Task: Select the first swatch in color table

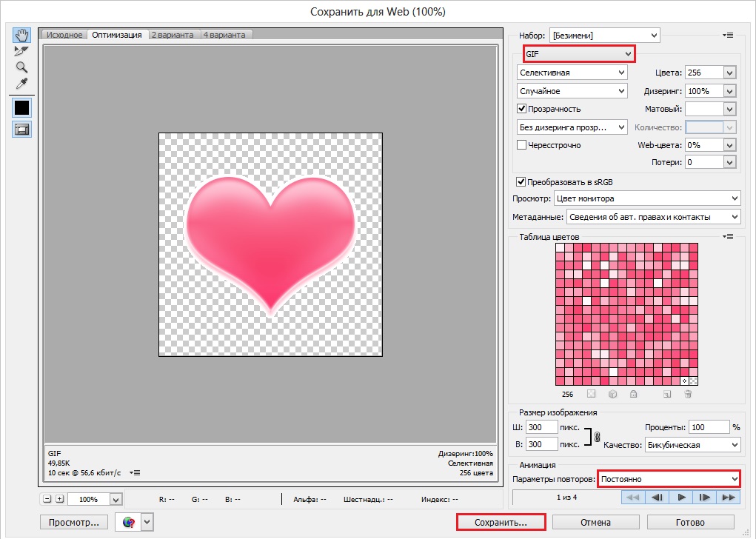Action: coord(560,247)
